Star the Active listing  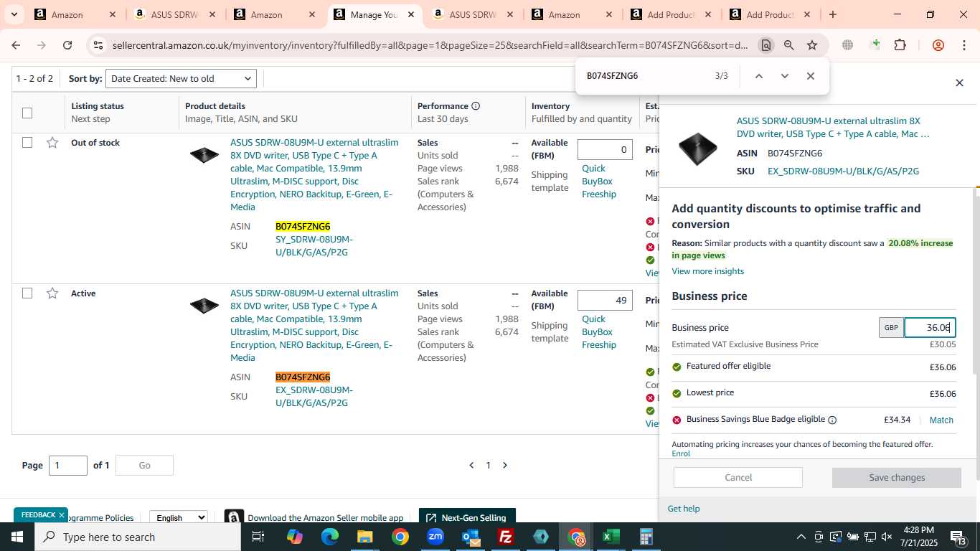click(52, 293)
